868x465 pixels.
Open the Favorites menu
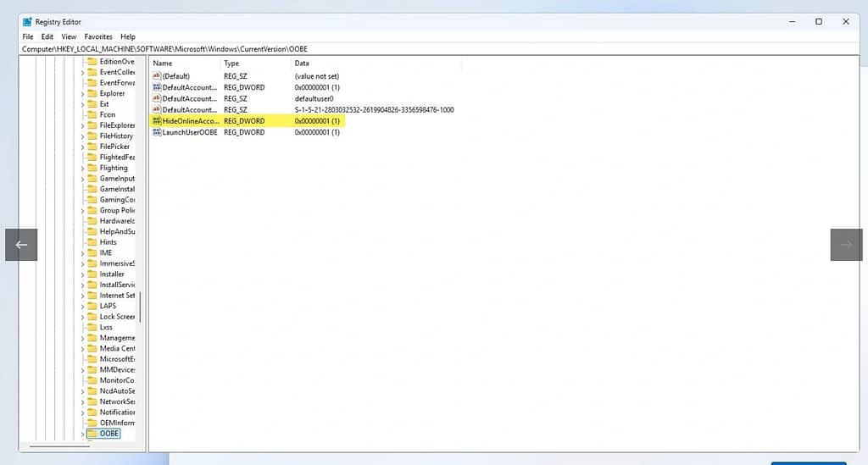(98, 36)
